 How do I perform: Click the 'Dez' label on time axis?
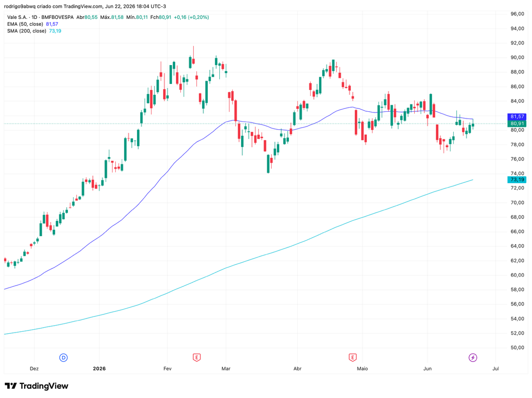coord(34,369)
